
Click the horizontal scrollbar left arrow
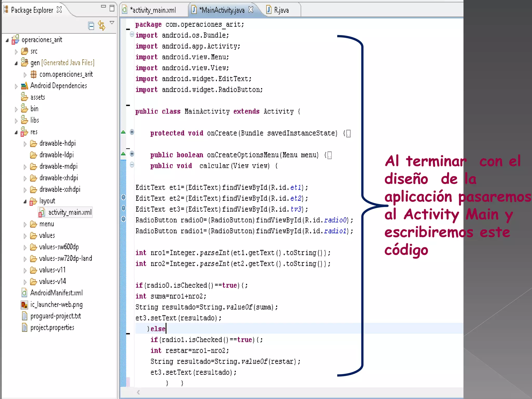pyautogui.click(x=138, y=392)
